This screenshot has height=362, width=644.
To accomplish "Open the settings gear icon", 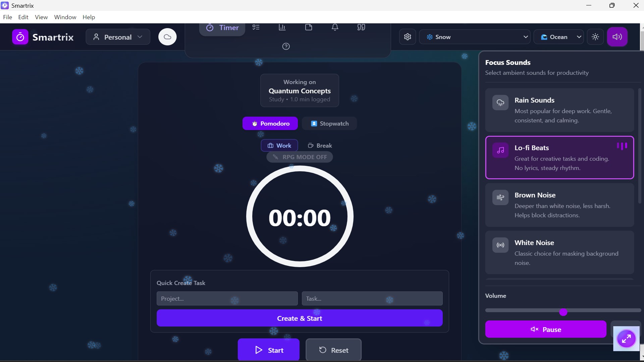I will pos(408,37).
